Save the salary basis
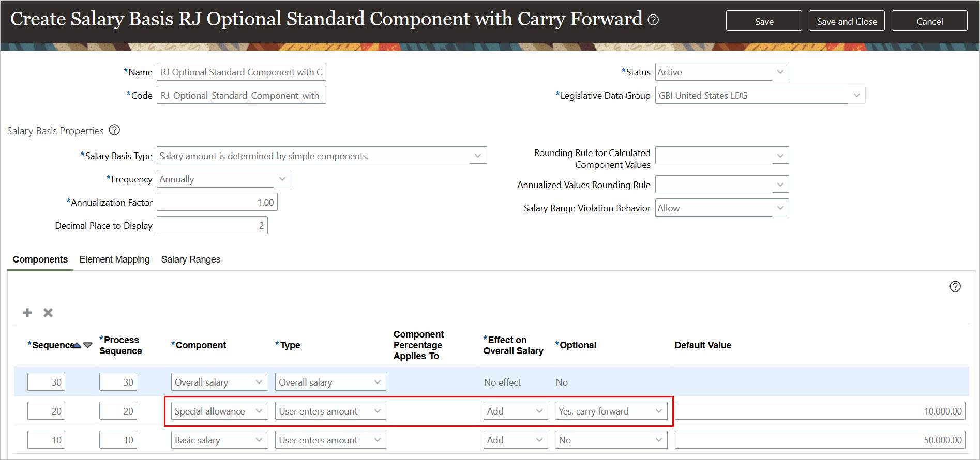Image resolution: width=980 pixels, height=460 pixels. click(x=764, y=21)
